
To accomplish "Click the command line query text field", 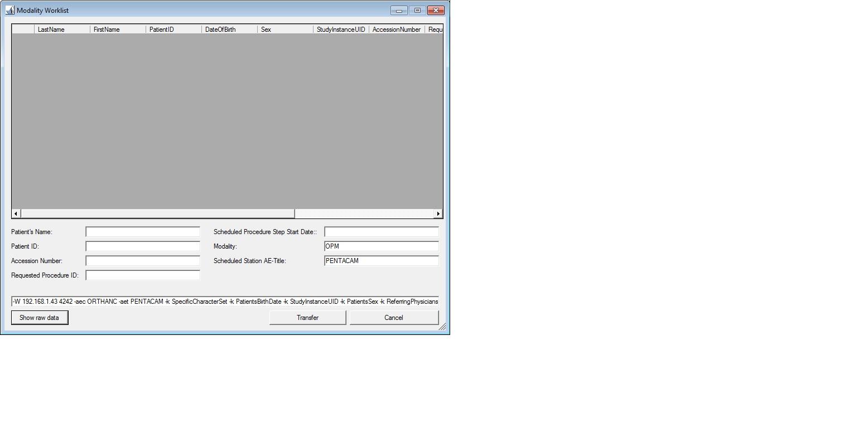I will 225,302.
